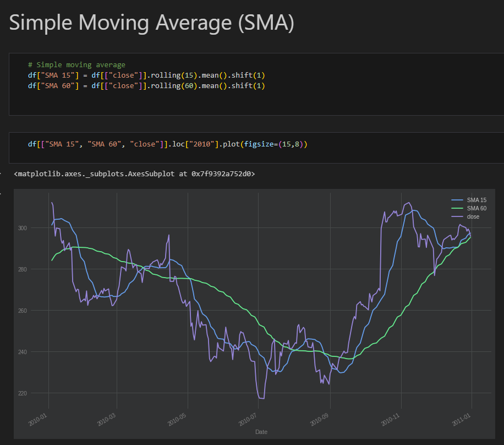Click the 220 y-axis tick label
This screenshot has height=445, width=504.
tap(23, 394)
